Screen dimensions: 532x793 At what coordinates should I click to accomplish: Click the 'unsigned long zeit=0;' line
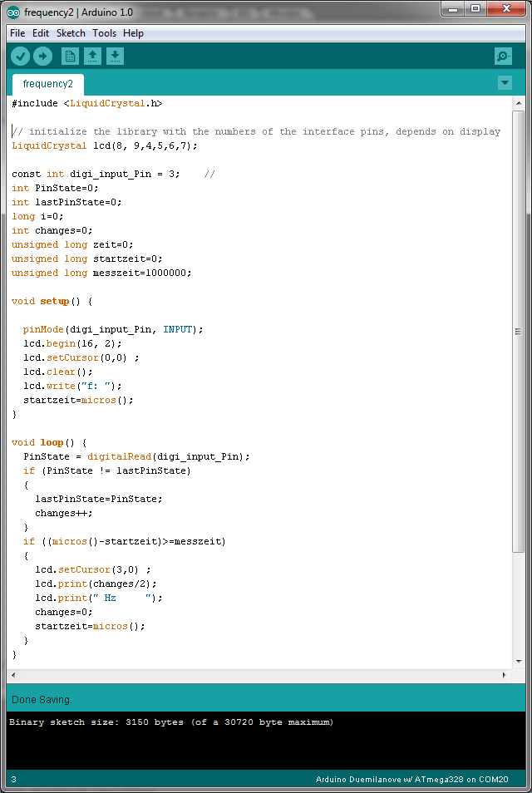click(x=72, y=244)
